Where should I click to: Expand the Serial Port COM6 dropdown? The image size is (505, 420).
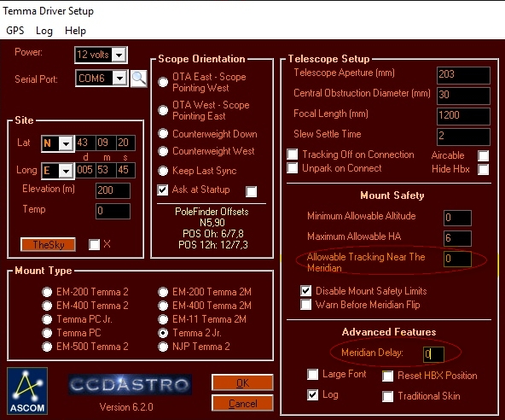(119, 79)
